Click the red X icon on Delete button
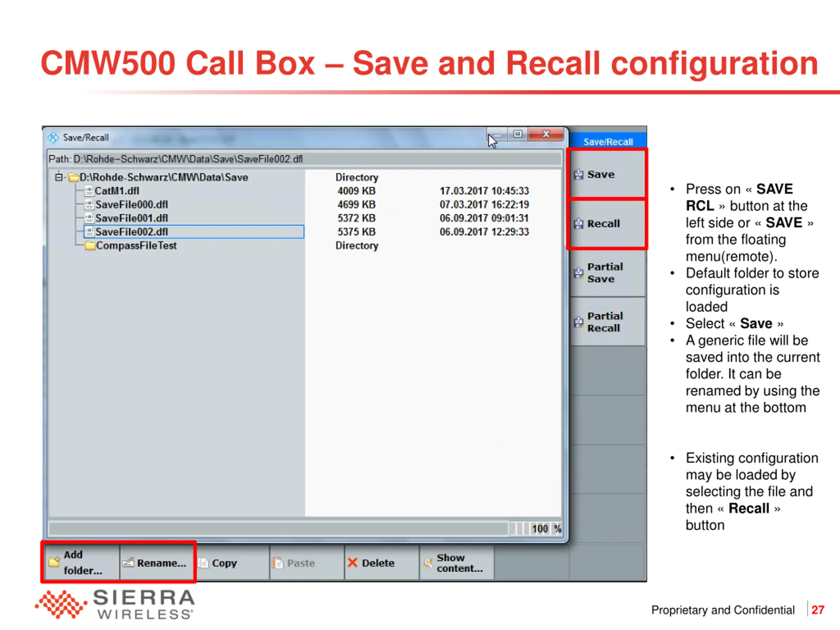 coord(352,562)
